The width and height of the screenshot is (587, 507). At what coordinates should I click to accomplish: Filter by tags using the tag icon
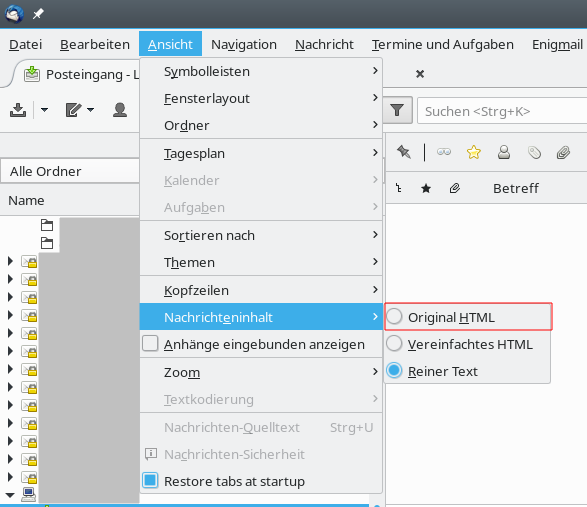[x=534, y=152]
